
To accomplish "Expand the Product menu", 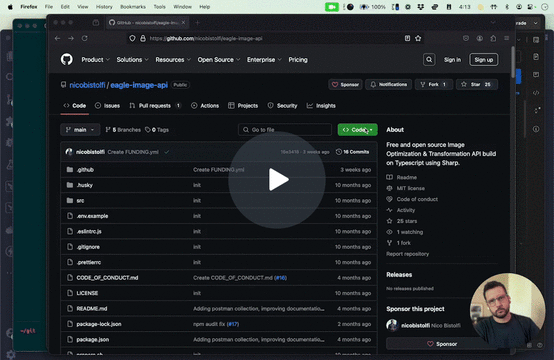I will [x=95, y=60].
